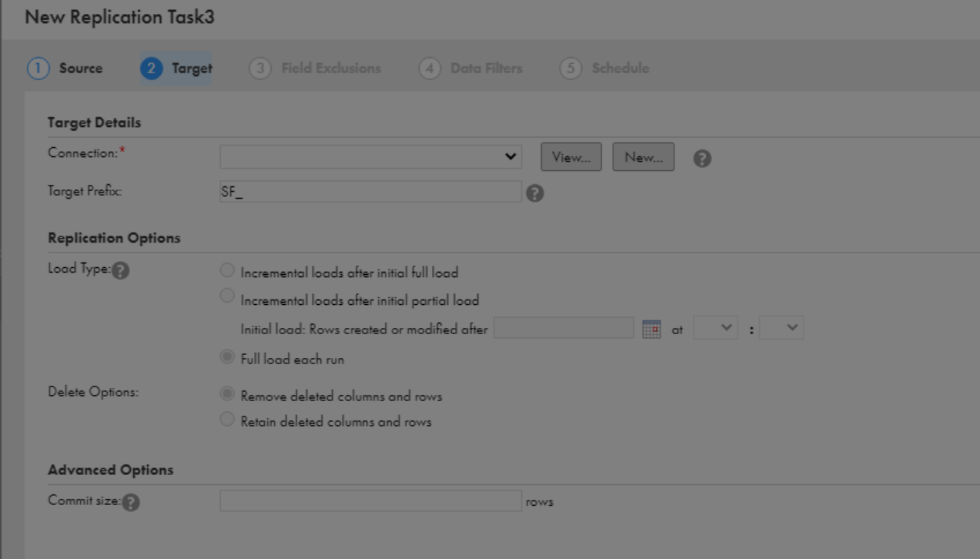Click the 'Target Details' section heading
The width and height of the screenshot is (980, 559).
[94, 122]
